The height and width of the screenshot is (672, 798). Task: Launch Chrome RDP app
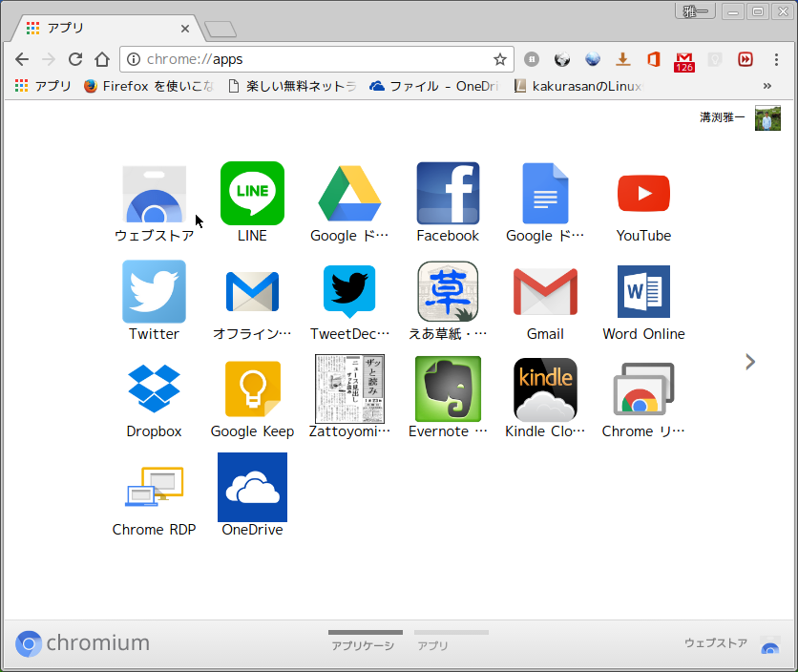tap(155, 487)
